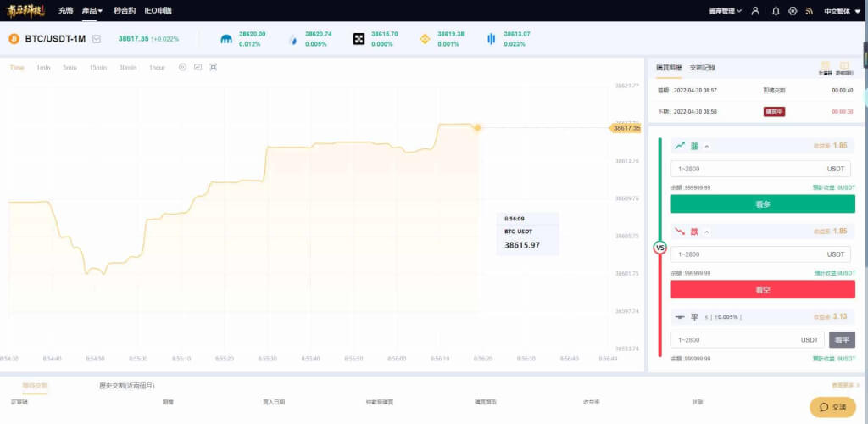Click the 1.85 payout rate in 漲 row
The height and width of the screenshot is (424, 868).
click(x=840, y=146)
